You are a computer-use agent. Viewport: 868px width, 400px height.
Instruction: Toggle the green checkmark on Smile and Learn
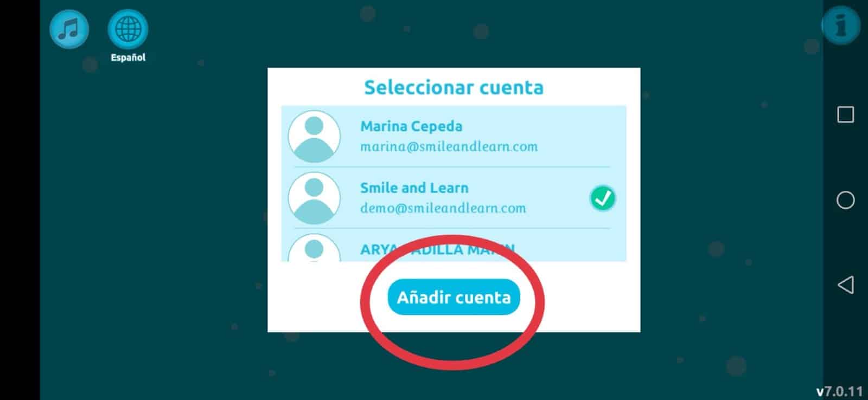point(602,198)
